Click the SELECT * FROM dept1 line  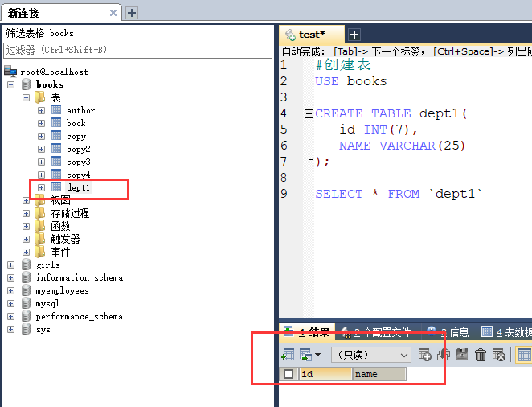click(x=399, y=194)
